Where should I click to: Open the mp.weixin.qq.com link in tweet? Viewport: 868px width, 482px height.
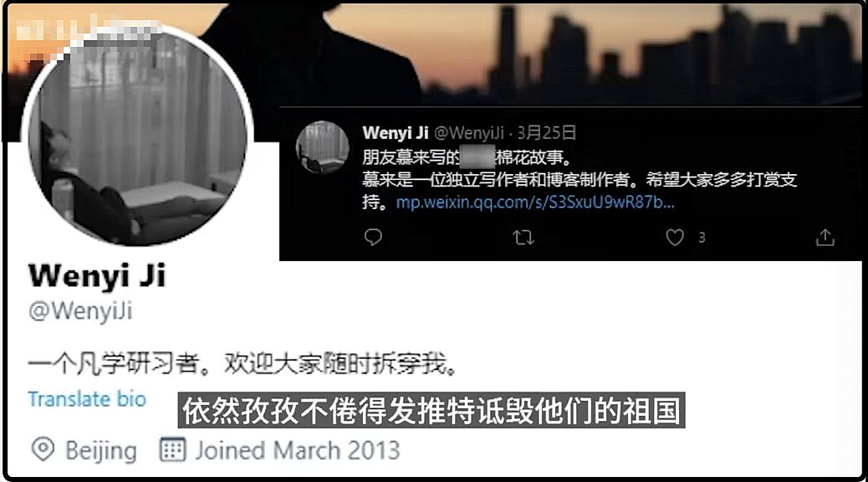(534, 203)
